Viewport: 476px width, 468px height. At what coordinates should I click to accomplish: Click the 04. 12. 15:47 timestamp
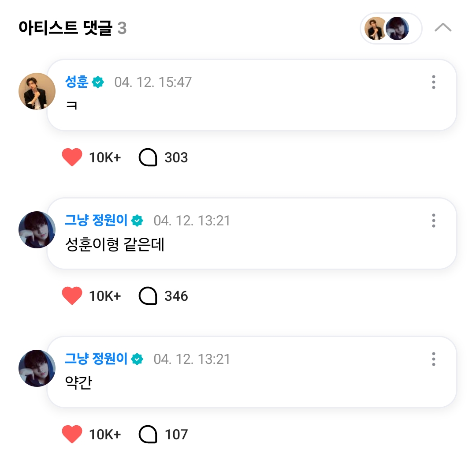[153, 82]
